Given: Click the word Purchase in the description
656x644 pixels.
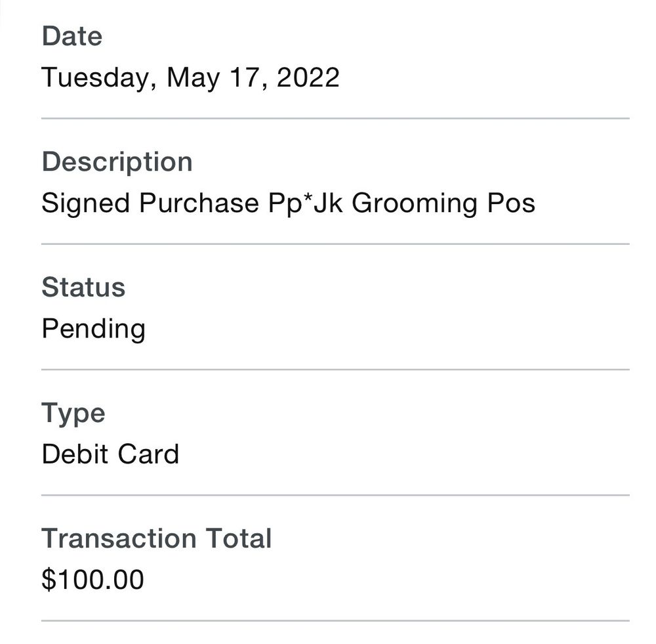Looking at the screenshot, I should click(199, 203).
